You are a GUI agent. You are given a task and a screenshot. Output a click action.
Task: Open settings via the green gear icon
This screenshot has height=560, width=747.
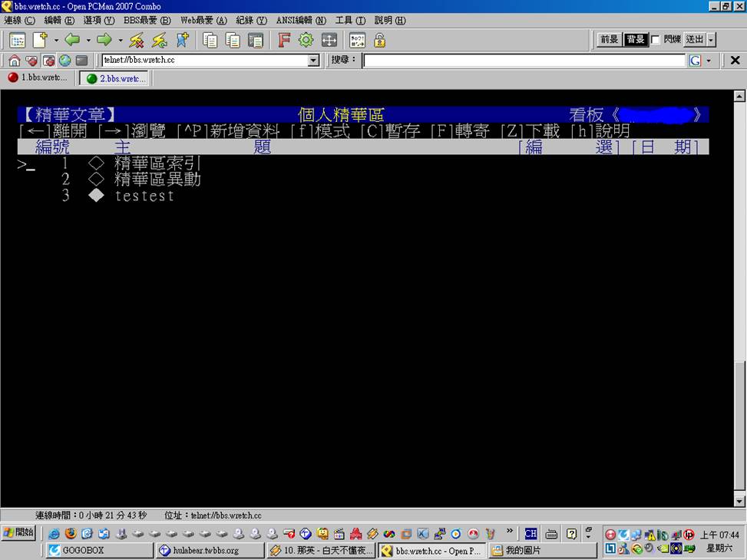306,40
